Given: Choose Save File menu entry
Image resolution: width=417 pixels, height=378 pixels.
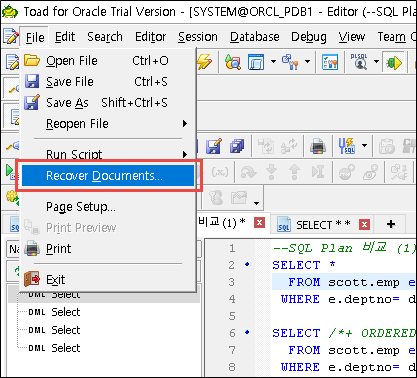Looking at the screenshot, I should tap(108, 82).
